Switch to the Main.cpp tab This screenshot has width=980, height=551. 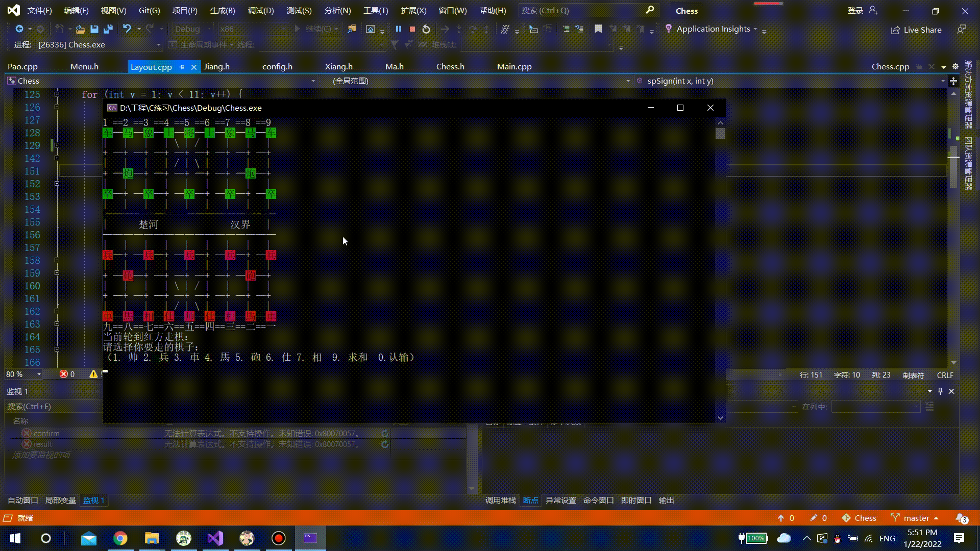point(514,67)
